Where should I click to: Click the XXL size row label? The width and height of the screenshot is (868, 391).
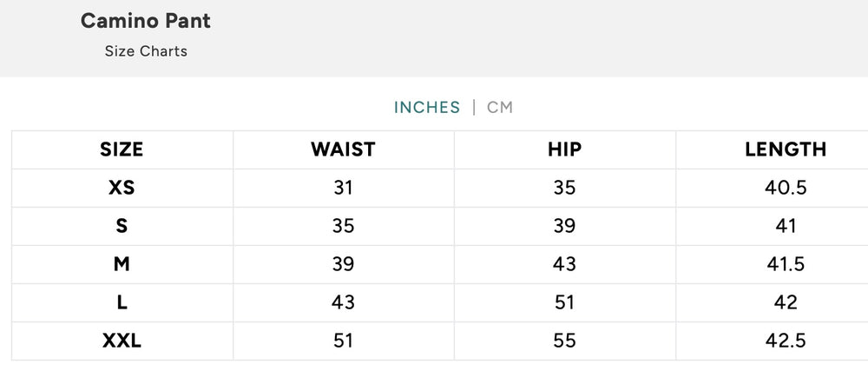(122, 341)
